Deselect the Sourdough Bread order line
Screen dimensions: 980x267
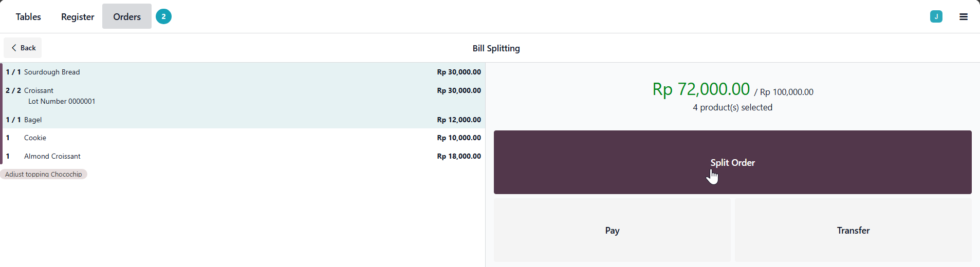click(x=244, y=72)
